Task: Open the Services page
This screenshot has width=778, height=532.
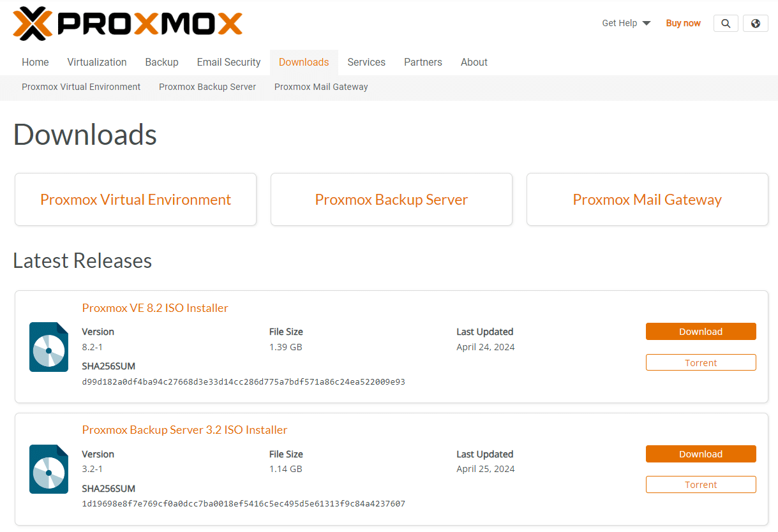Action: tap(366, 62)
